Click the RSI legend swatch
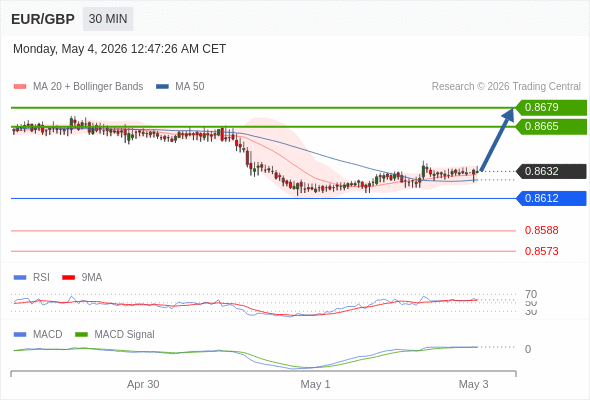Viewport: 590px width, 400px height. click(20, 278)
